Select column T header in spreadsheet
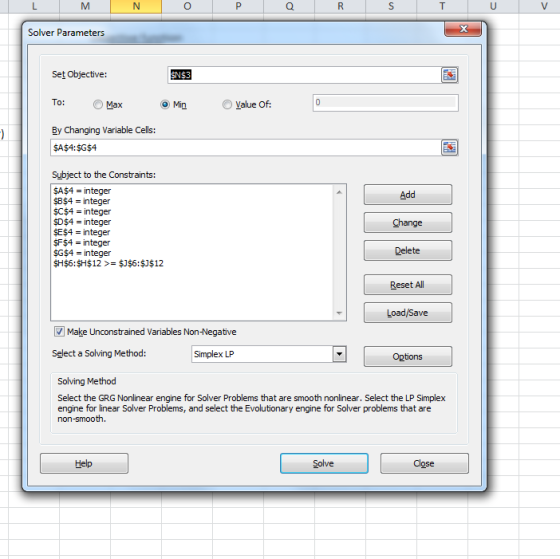 442,6
